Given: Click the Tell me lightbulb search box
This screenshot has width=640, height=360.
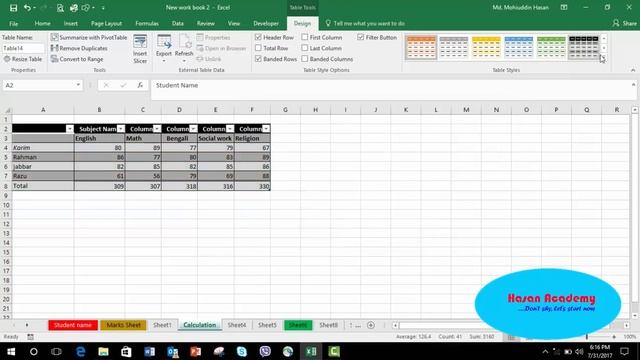Looking at the screenshot, I should [365, 23].
